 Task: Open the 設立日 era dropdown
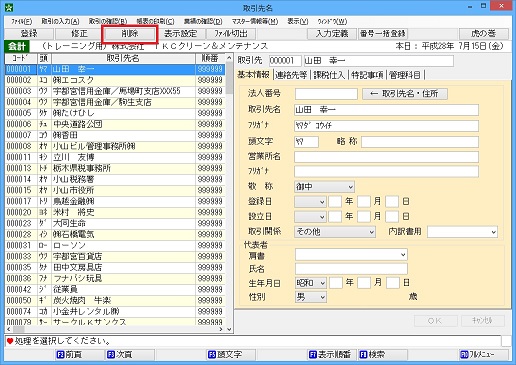[310, 217]
